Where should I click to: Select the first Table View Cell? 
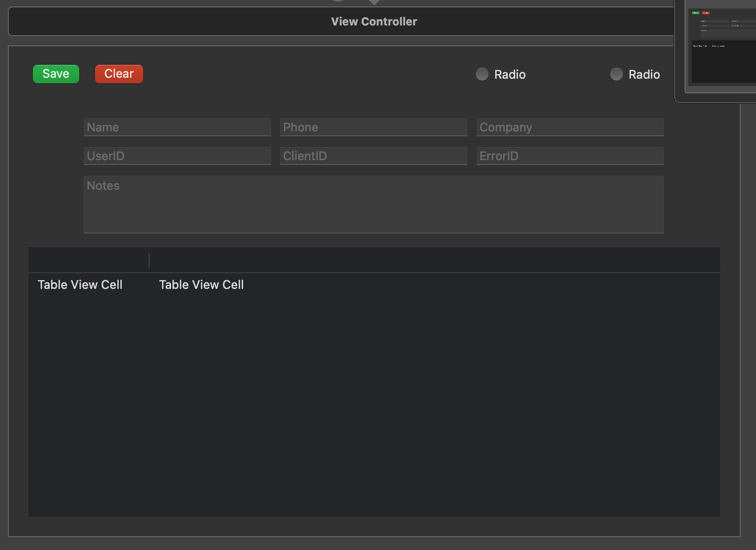[x=80, y=285]
